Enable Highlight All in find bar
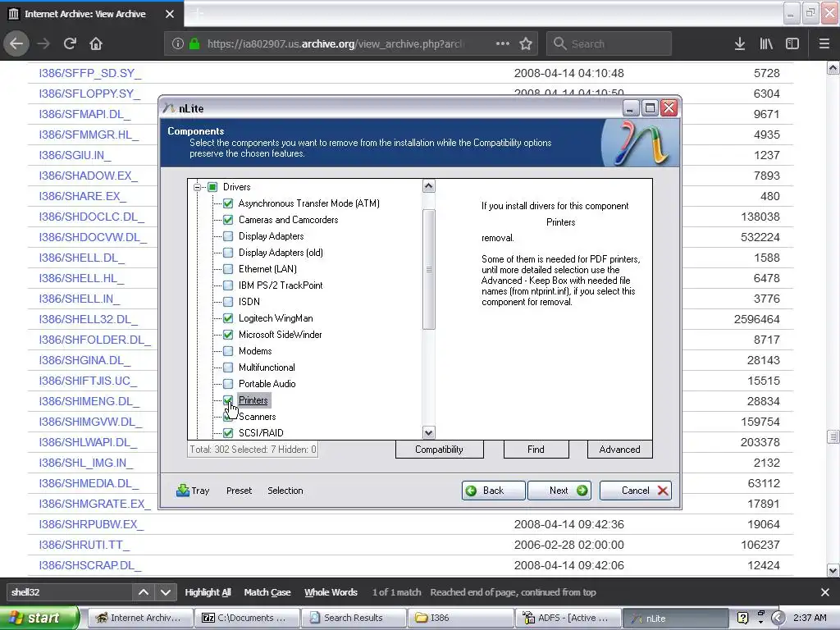Image resolution: width=840 pixels, height=630 pixels. (208, 592)
